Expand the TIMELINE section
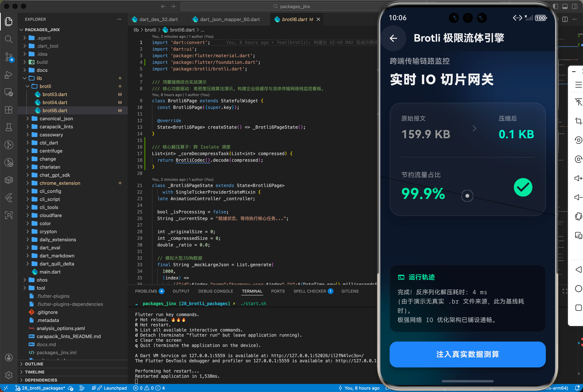Image resolution: width=583 pixels, height=392 pixels. point(73,372)
